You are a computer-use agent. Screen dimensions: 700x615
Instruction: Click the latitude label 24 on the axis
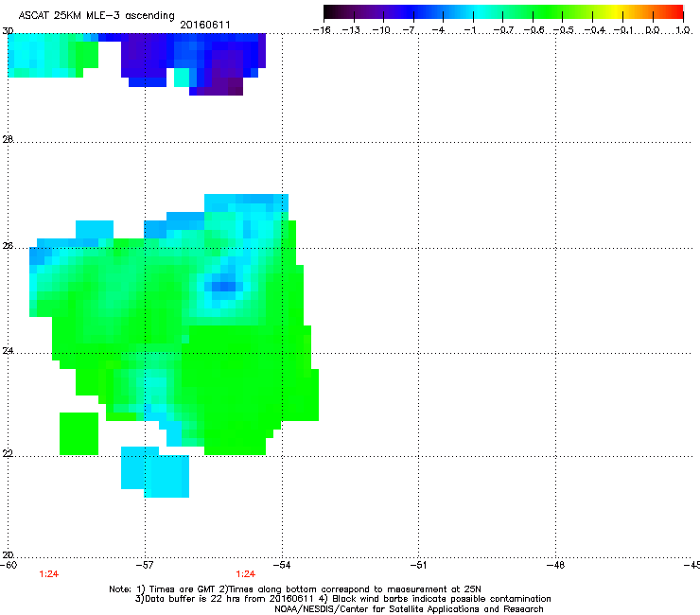click(8, 351)
